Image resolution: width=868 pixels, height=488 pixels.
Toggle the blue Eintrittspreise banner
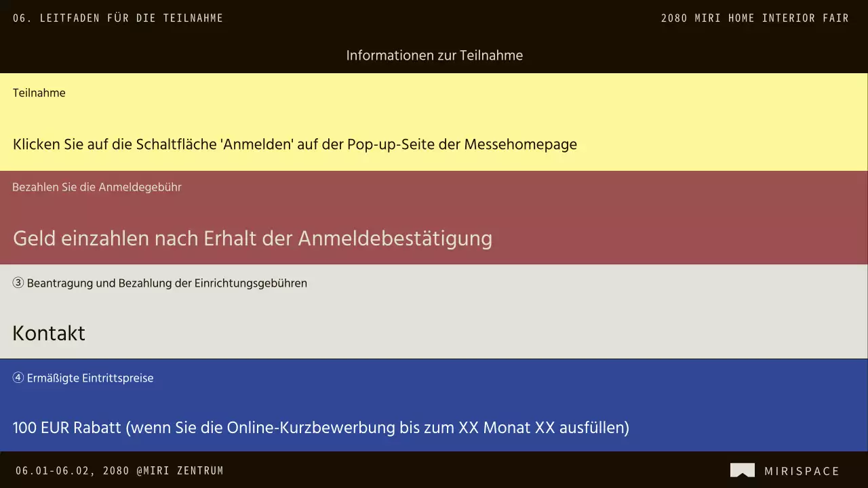point(434,403)
